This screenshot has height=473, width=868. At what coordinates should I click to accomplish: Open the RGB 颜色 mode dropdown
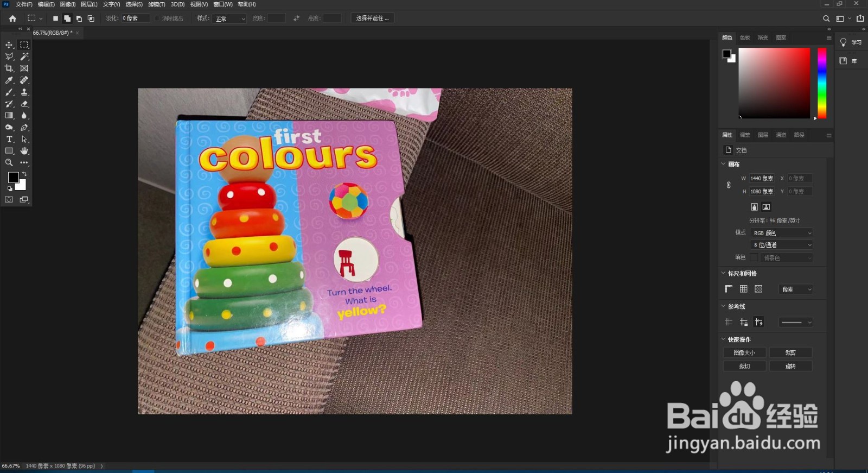click(x=782, y=233)
